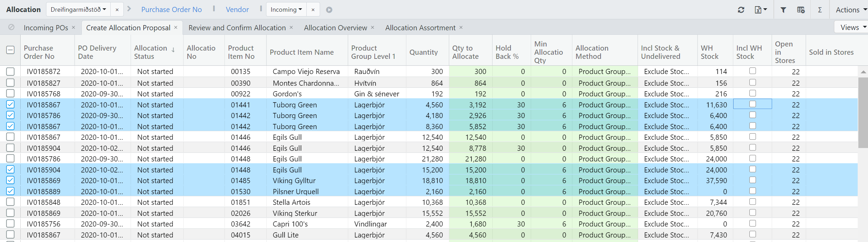Open the Allocation Overview tab

pos(335,28)
